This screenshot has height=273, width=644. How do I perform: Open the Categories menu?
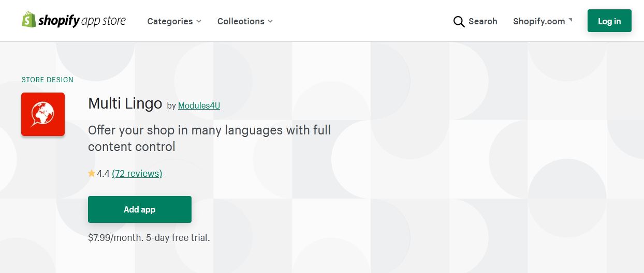point(174,21)
